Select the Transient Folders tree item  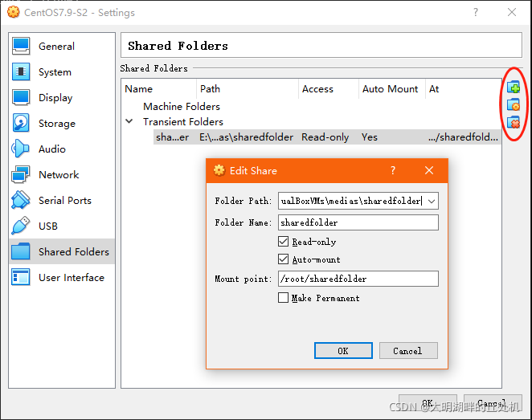click(x=183, y=122)
